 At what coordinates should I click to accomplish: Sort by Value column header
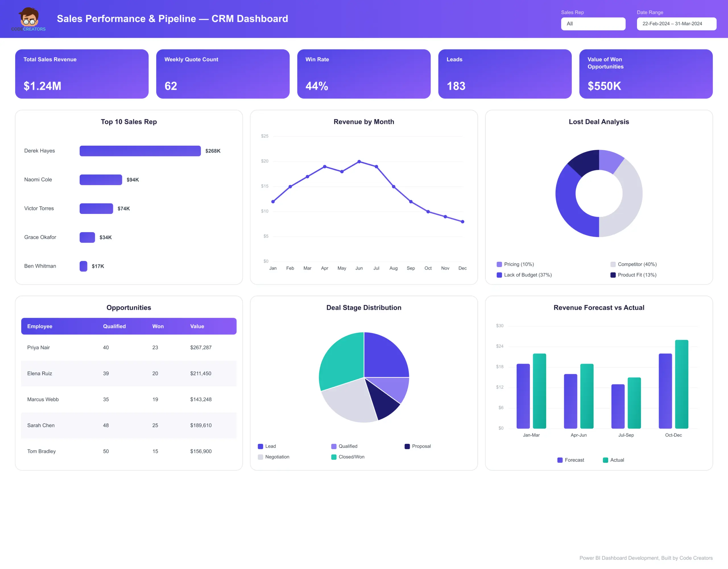197,326
